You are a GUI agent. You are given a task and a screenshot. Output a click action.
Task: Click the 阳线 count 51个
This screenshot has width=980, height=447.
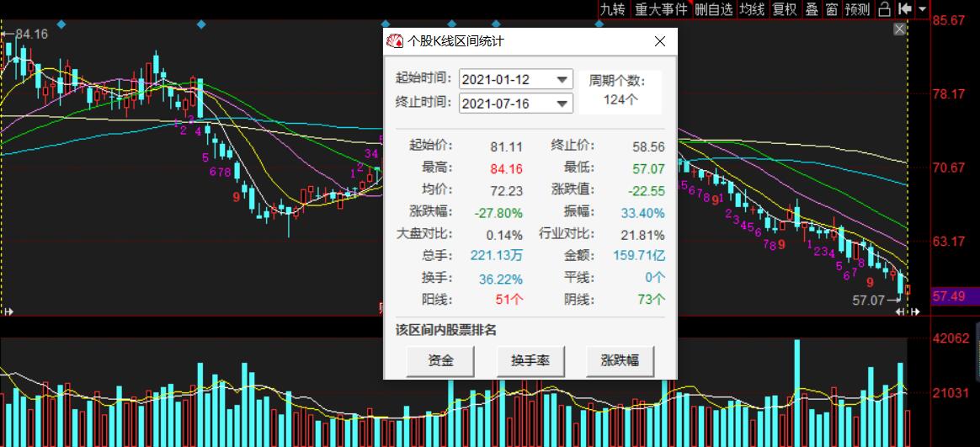coord(509,300)
